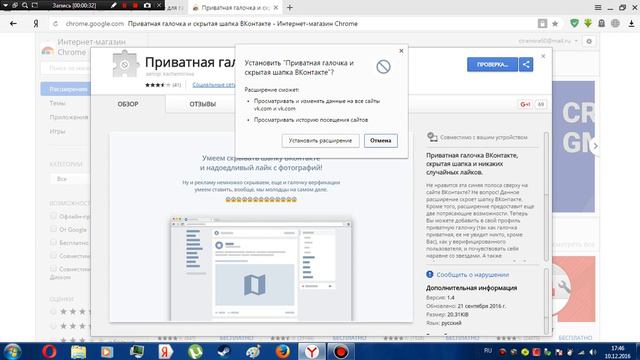Click the store search input field
The height and width of the screenshot is (360, 640).
[x=66, y=68]
